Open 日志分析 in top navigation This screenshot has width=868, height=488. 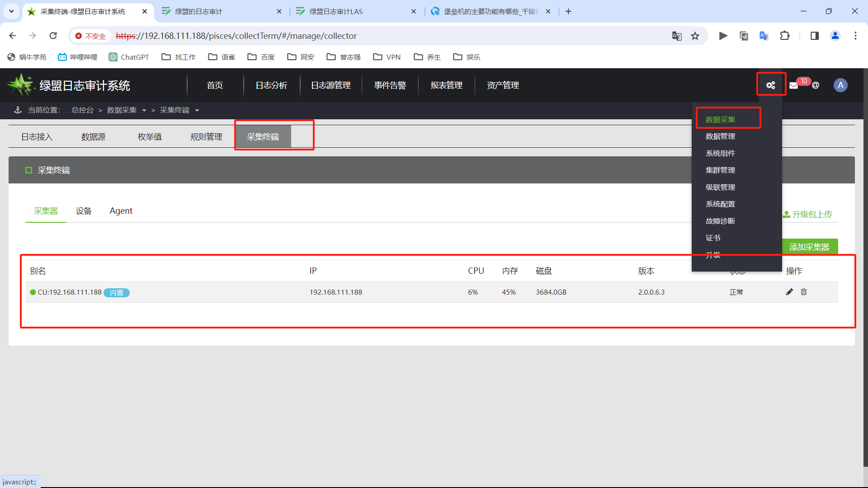[x=271, y=85]
